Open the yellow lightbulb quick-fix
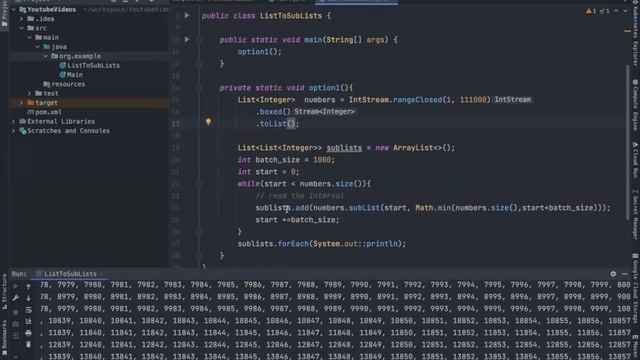The width and height of the screenshot is (640, 360). pos(208,122)
